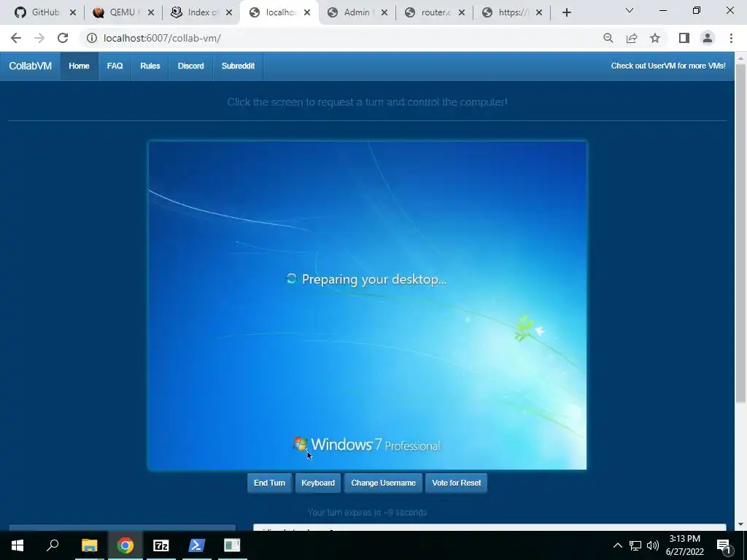The width and height of the screenshot is (747, 560).
Task: Click the Windows 7 VM screen
Action: 368,306
